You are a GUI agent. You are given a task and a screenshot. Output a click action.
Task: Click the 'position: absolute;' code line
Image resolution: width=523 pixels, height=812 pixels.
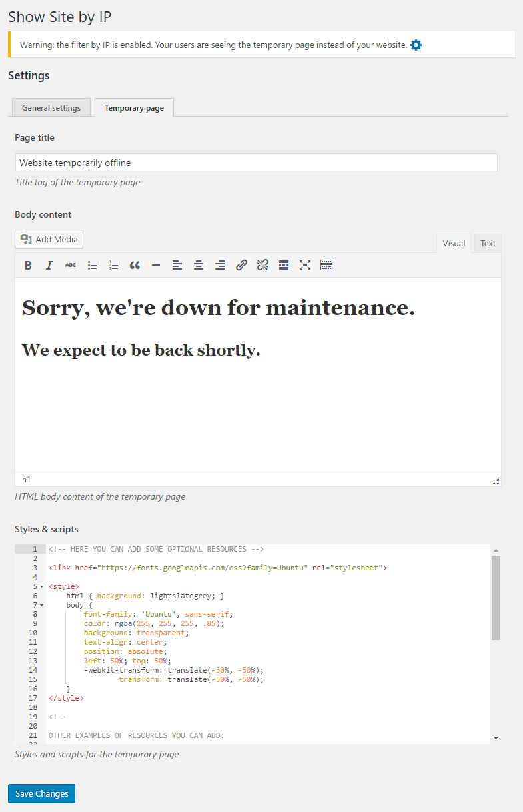(125, 651)
